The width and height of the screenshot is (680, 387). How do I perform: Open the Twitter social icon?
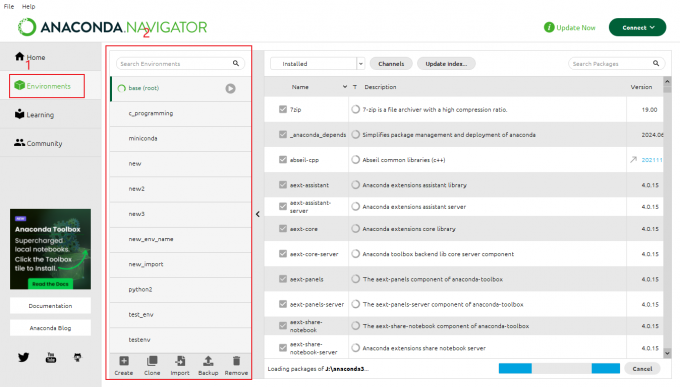[x=23, y=357]
